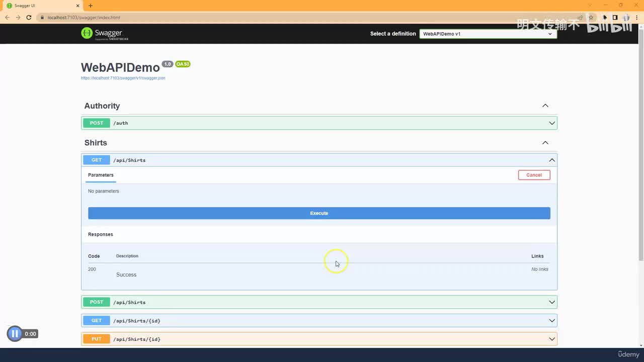644x362 pixels.
Task: Click the Responses heading
Action: coord(101,234)
